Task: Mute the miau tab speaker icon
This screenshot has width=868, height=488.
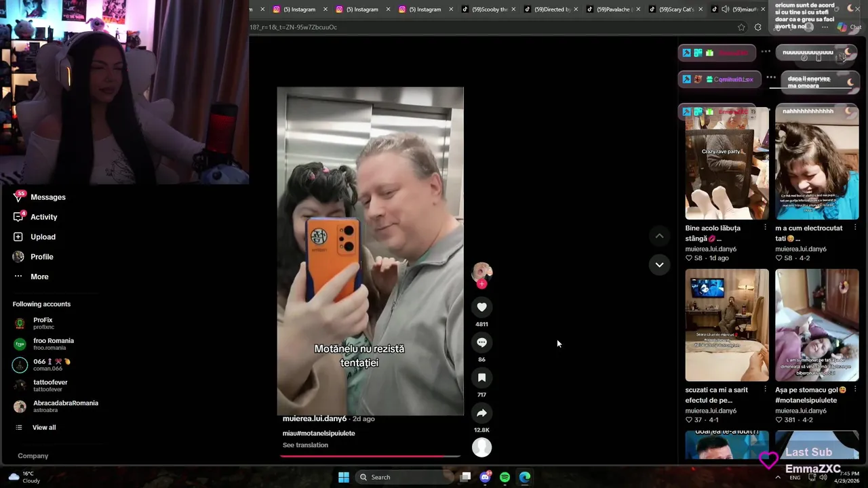Action: click(725, 9)
